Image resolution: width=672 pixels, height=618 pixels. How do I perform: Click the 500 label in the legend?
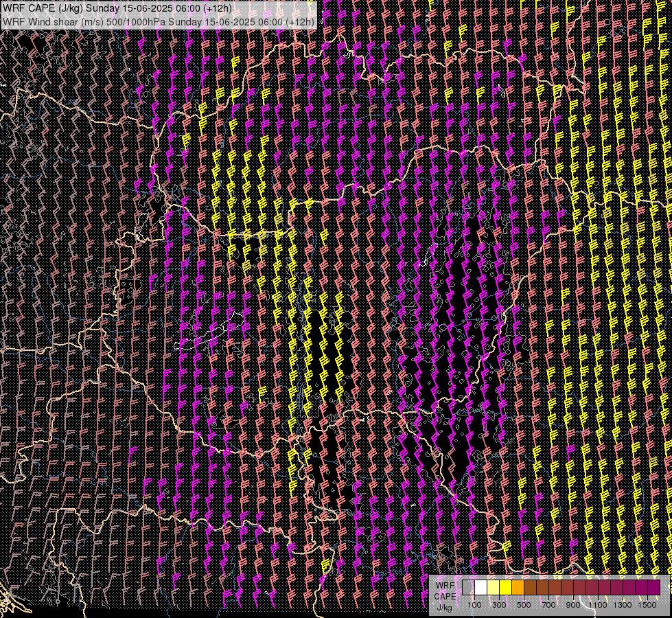[x=524, y=605]
